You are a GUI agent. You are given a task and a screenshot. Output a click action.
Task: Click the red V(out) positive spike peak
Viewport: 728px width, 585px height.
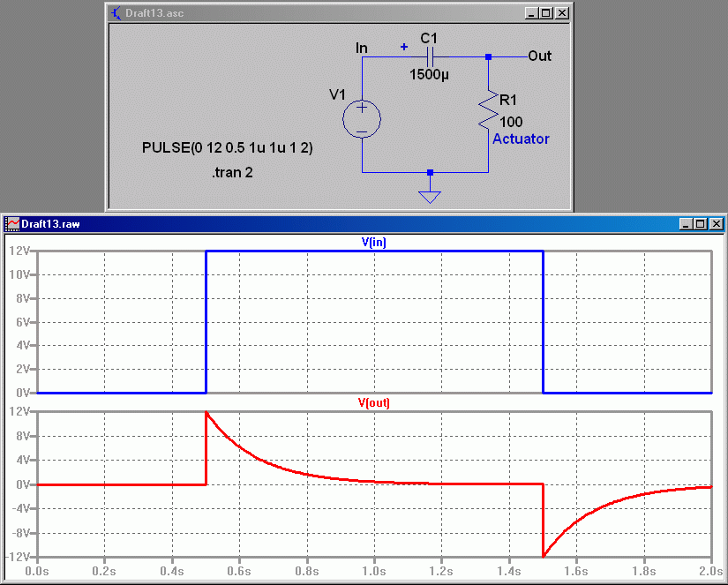pyautogui.click(x=206, y=412)
